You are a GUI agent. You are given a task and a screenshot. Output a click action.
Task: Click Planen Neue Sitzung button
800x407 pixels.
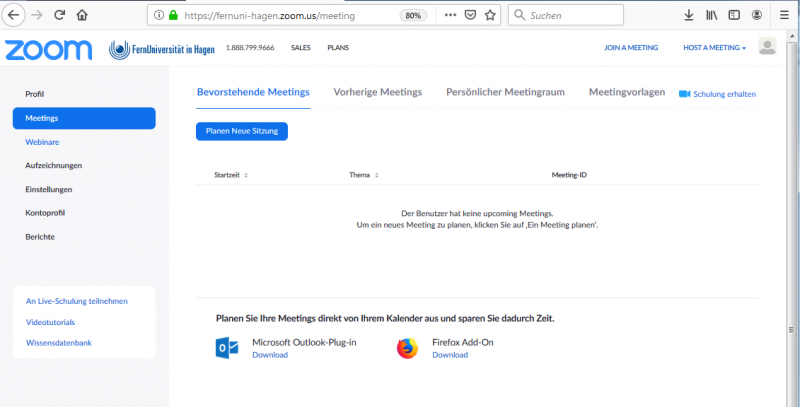[x=242, y=131]
